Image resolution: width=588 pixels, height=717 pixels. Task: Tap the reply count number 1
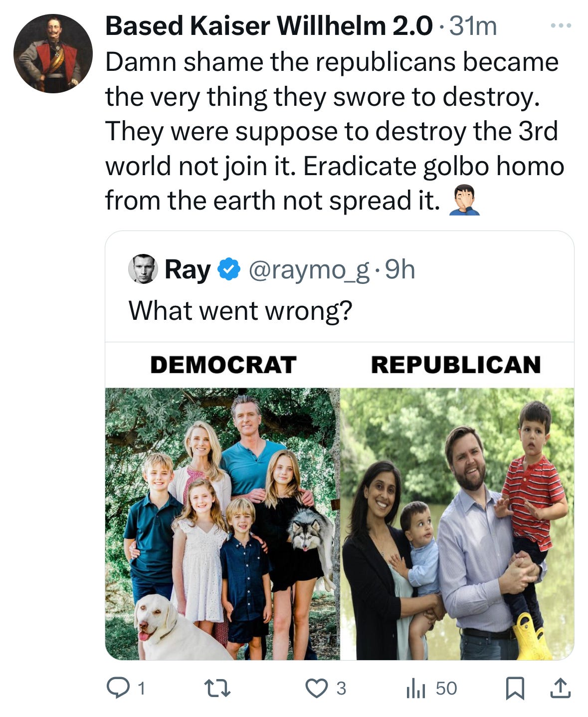(x=141, y=689)
